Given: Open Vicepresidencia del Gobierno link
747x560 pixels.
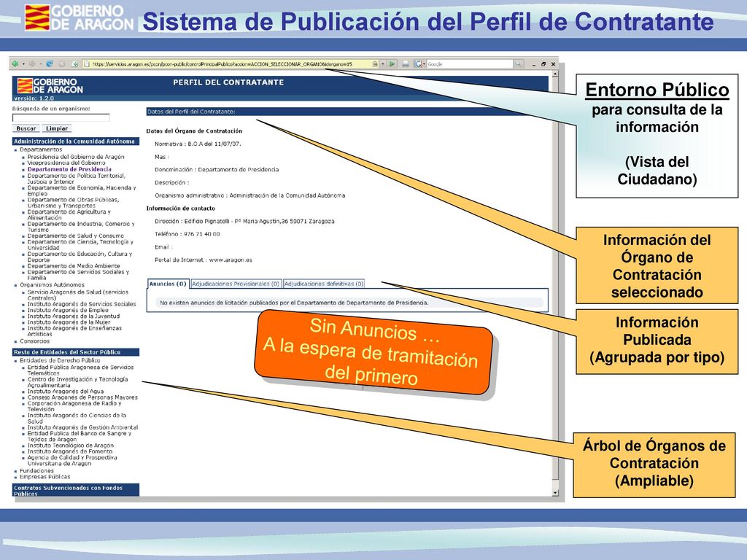Looking at the screenshot, I should pos(66,163).
